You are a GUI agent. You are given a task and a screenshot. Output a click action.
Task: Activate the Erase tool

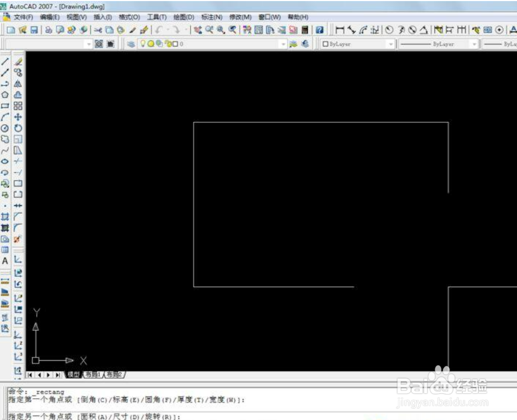[x=18, y=61]
